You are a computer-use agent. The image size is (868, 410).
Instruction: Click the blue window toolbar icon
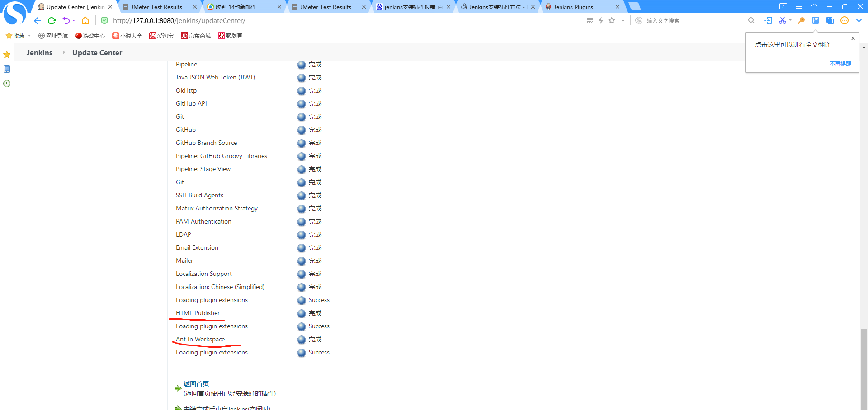click(830, 20)
